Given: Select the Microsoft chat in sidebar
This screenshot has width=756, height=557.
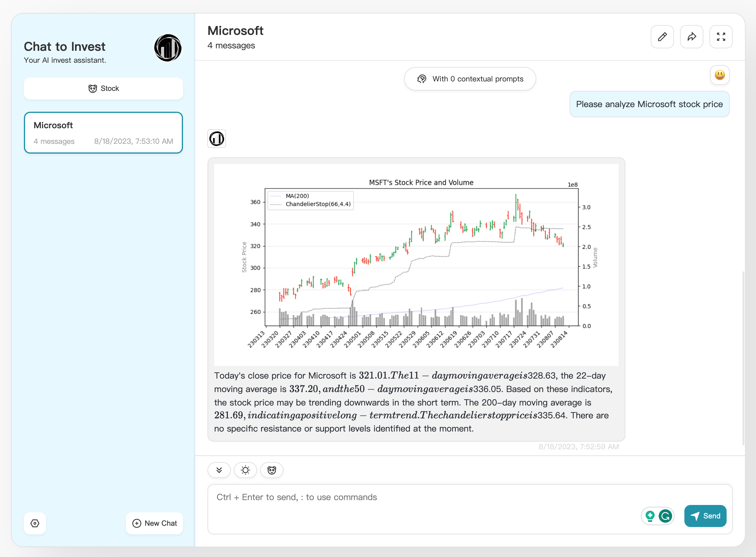Looking at the screenshot, I should coord(103,133).
